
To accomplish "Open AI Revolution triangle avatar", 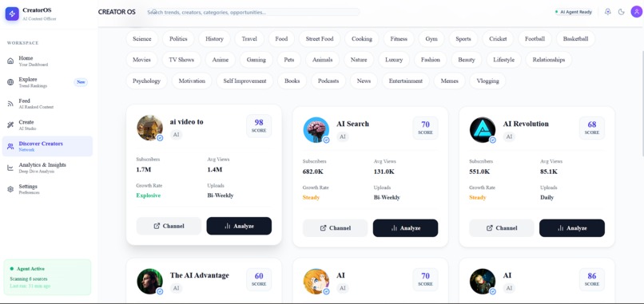I will (483, 129).
